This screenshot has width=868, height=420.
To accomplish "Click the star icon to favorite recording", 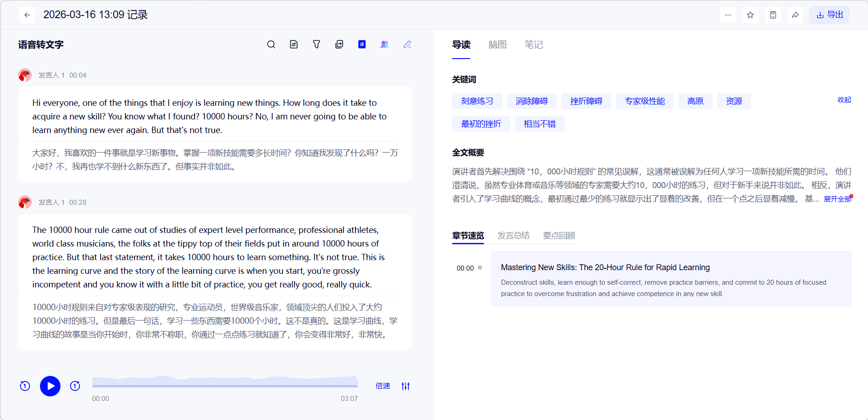I will click(750, 15).
